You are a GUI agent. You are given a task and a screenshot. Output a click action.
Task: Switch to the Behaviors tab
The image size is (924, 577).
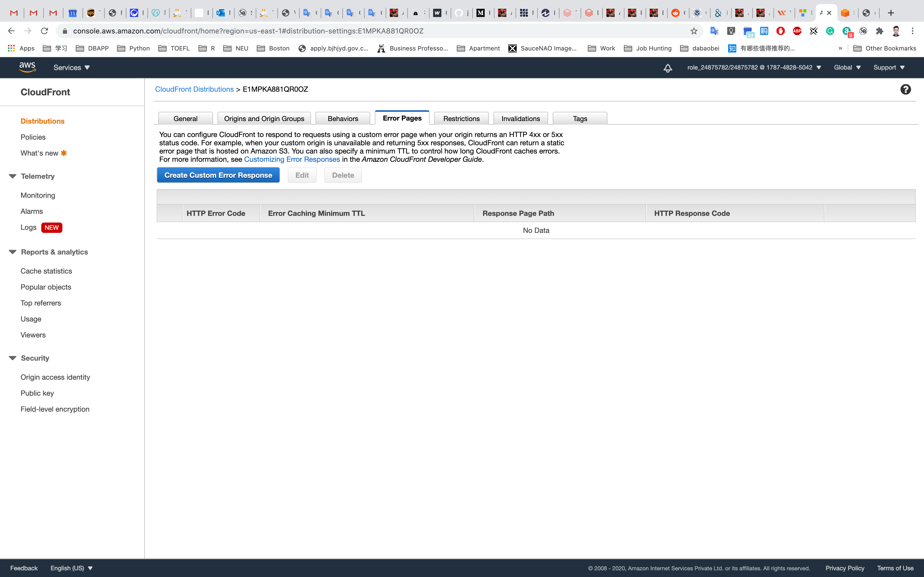coord(342,119)
